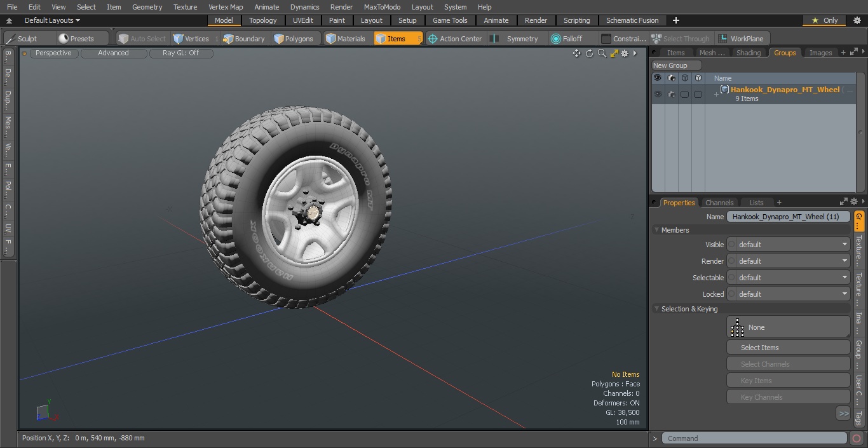Open the Perspective view type dropdown
The height and width of the screenshot is (448, 868).
(x=53, y=53)
